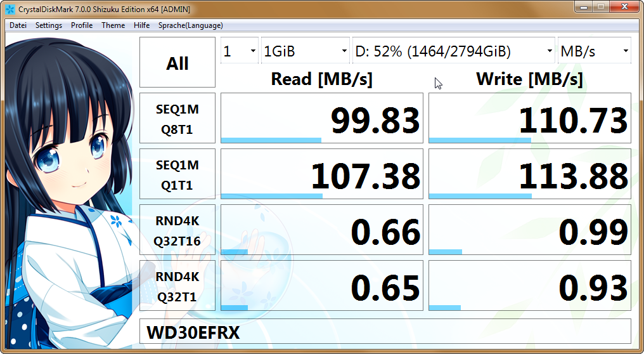Select the 113.88 write result
The height and width of the screenshot is (354, 644).
pos(530,174)
